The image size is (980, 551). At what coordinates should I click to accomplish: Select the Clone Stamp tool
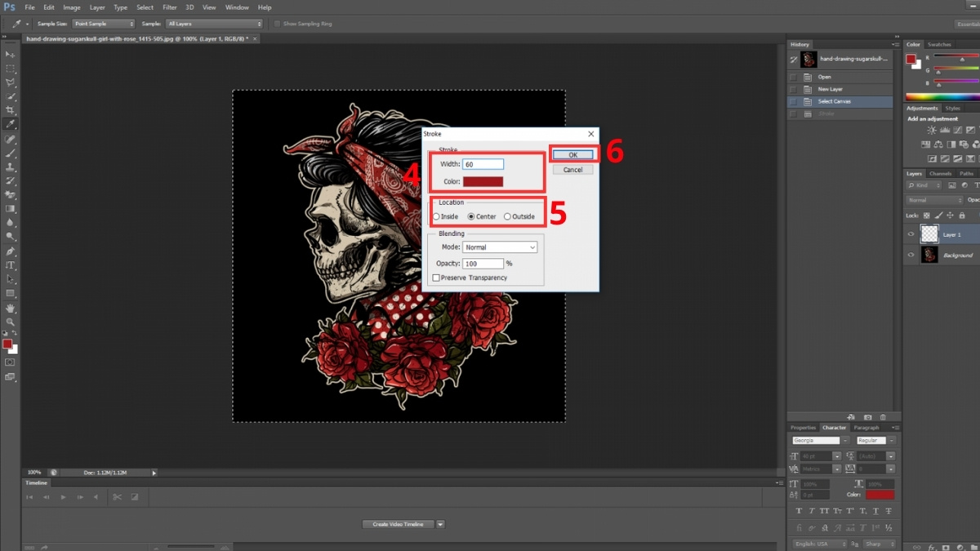(x=11, y=167)
